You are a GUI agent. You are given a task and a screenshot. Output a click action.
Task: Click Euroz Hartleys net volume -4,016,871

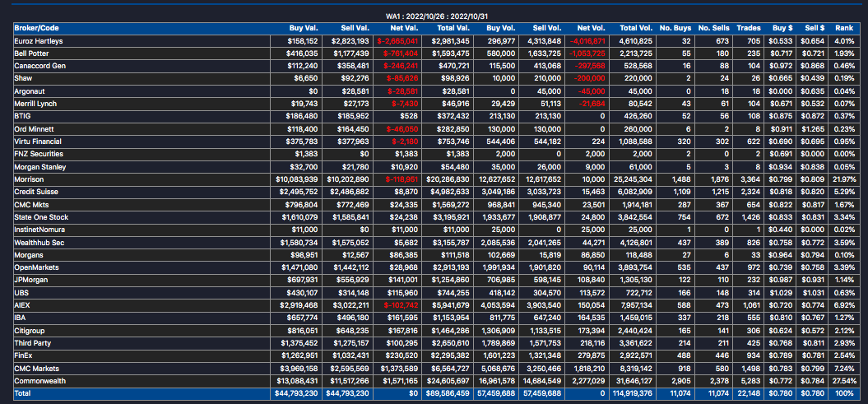click(587, 40)
